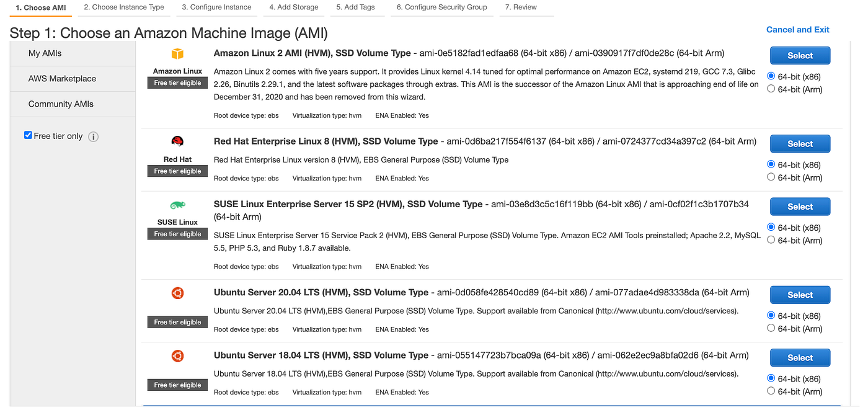
Task: Click the Free tier eligible badge under Red Hat
Action: pos(177,171)
